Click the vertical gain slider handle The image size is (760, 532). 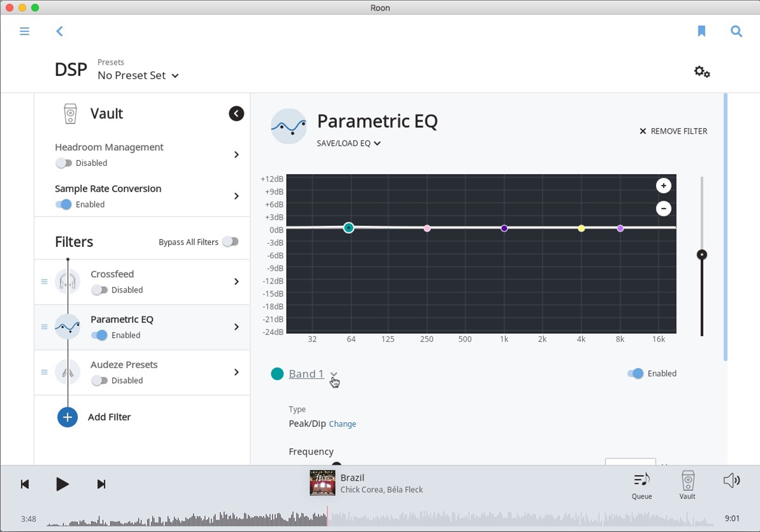(x=702, y=255)
